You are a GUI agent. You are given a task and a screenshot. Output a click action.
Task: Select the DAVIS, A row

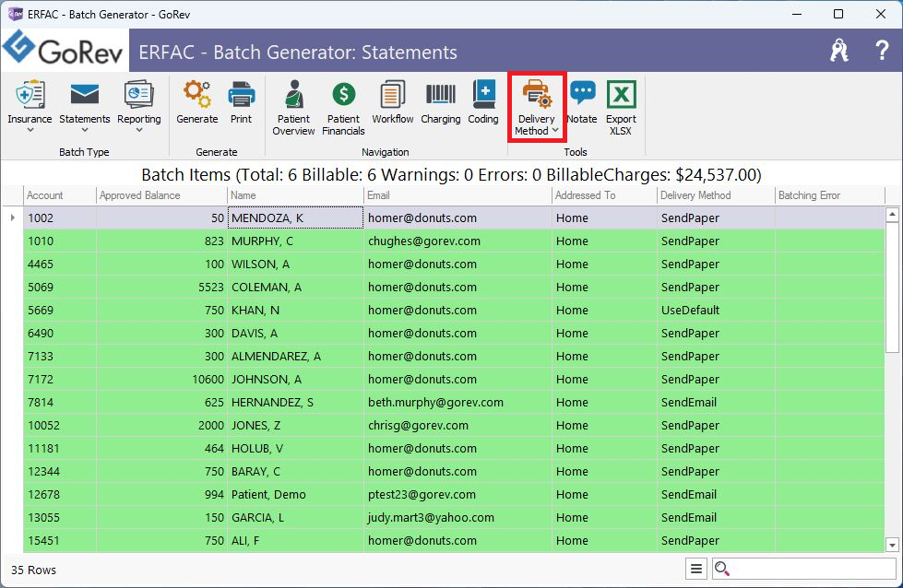[454, 333]
